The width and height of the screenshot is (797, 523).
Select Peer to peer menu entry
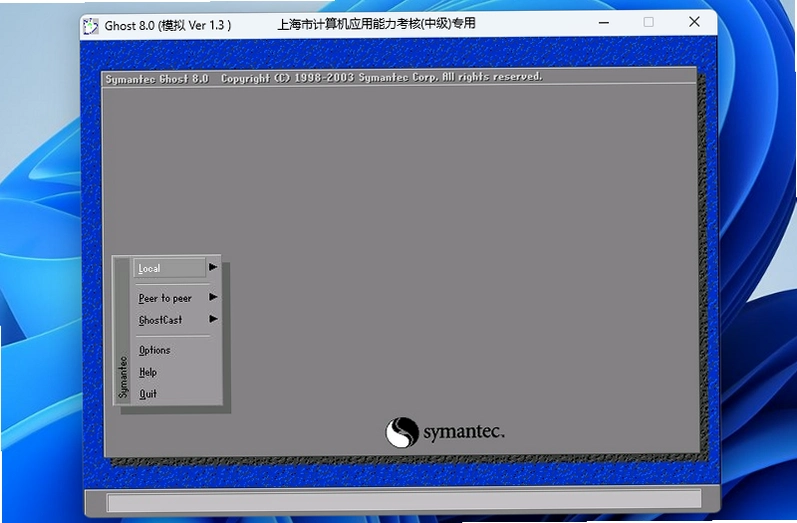point(165,298)
